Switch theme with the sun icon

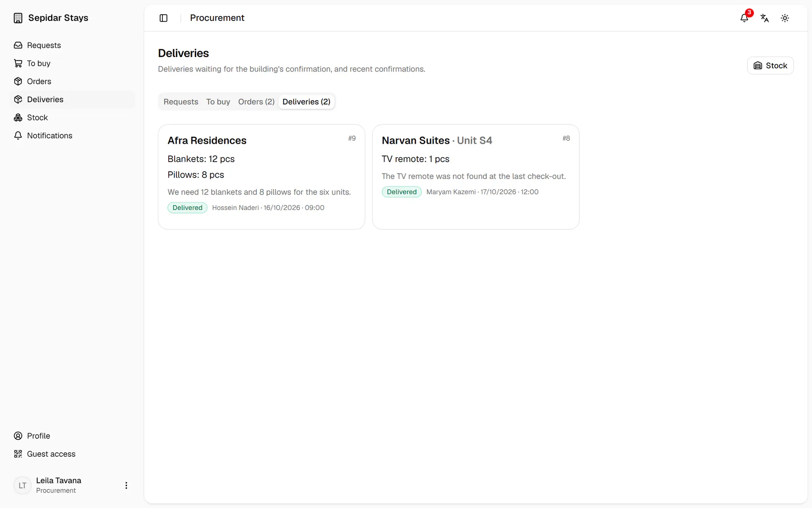pyautogui.click(x=785, y=18)
